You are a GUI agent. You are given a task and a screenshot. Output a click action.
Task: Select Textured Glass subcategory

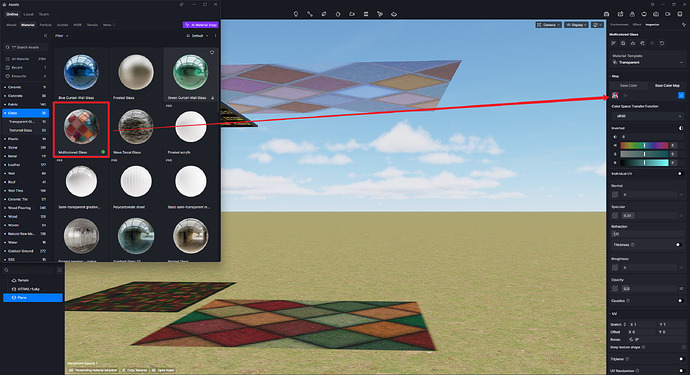[27, 130]
